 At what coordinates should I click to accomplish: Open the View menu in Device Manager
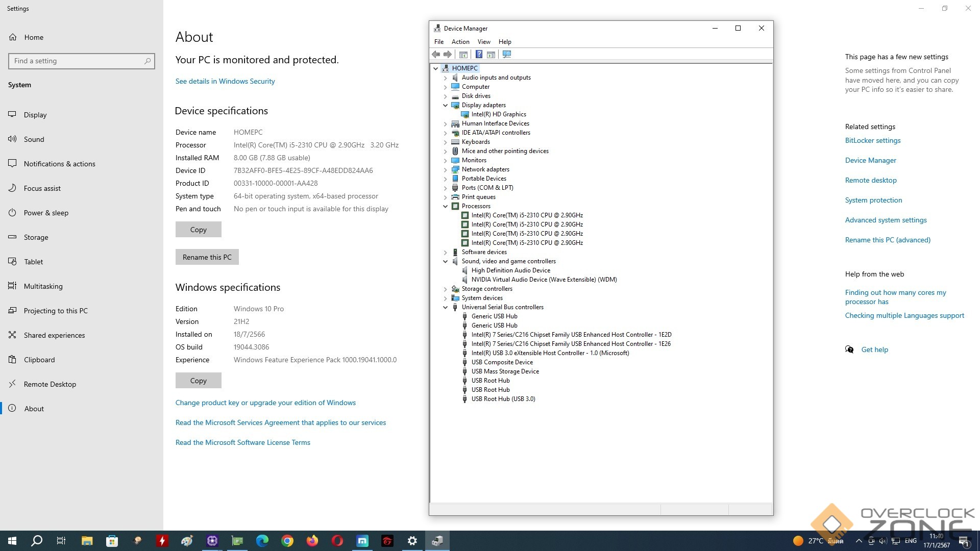click(483, 42)
